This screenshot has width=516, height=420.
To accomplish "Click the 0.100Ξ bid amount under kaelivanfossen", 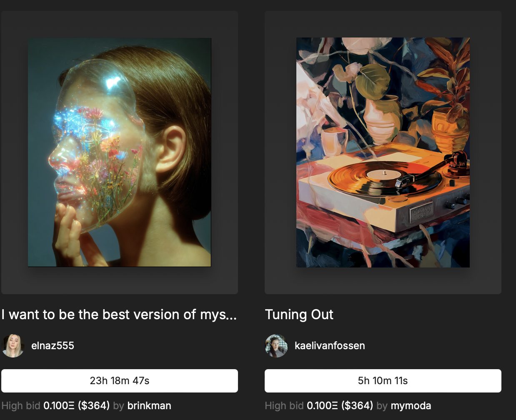I will click(322, 405).
